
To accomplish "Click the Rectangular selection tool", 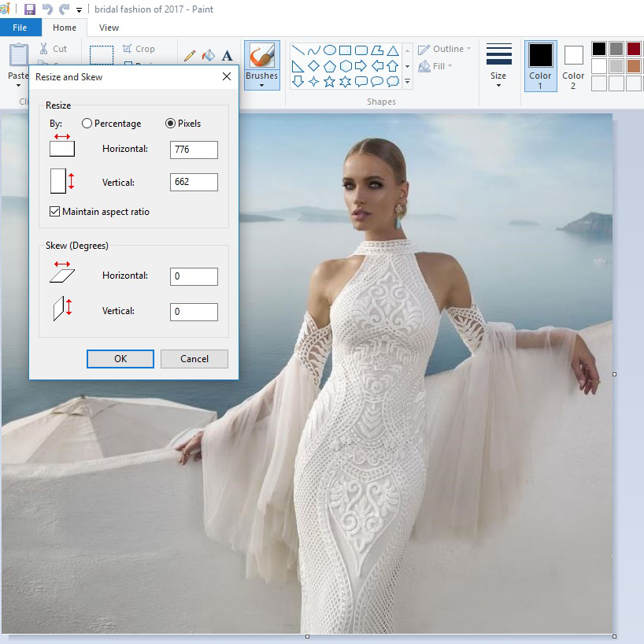I will point(102,55).
